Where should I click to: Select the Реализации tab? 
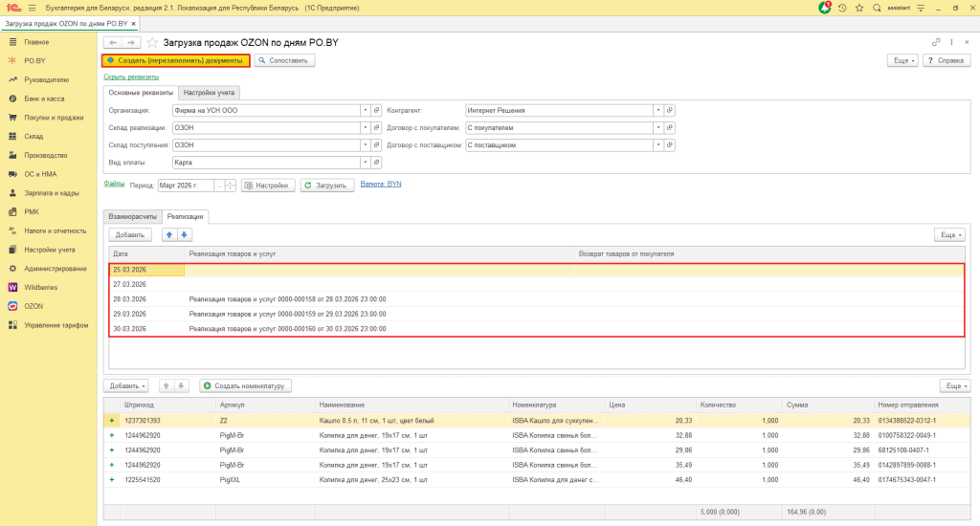pos(185,217)
